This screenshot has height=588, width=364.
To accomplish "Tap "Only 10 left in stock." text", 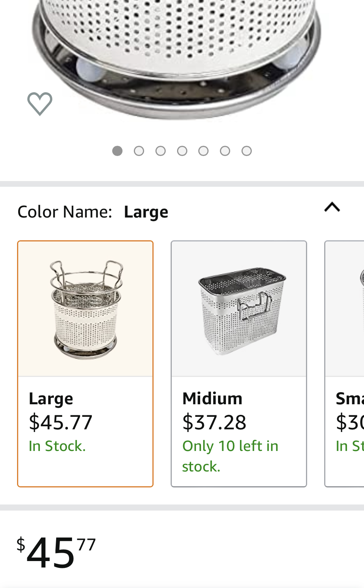I will pyautogui.click(x=230, y=456).
